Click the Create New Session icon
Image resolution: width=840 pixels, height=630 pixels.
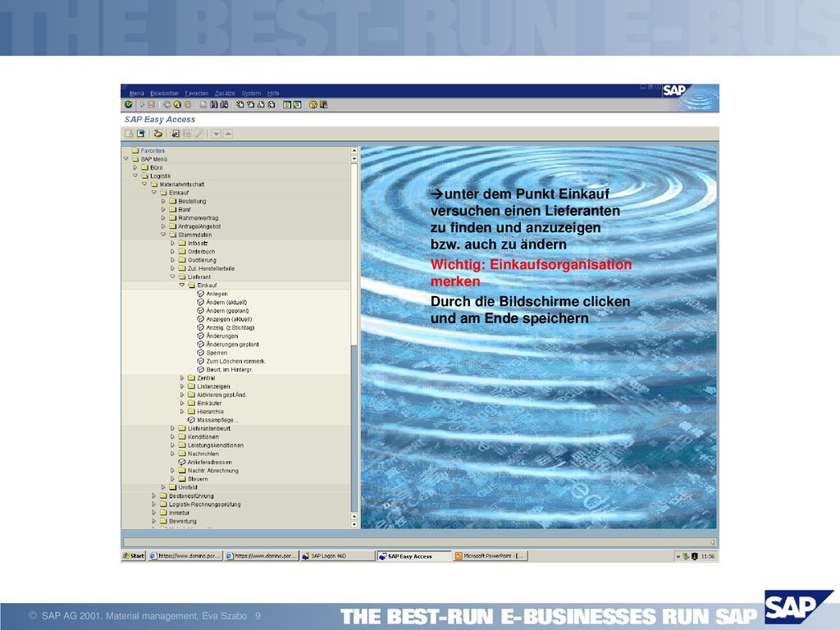tap(286, 104)
